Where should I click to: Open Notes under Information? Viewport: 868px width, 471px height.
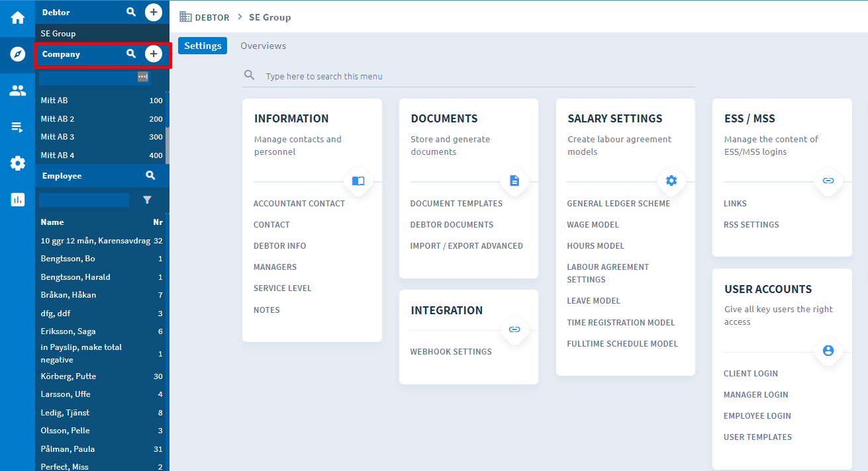(x=267, y=310)
